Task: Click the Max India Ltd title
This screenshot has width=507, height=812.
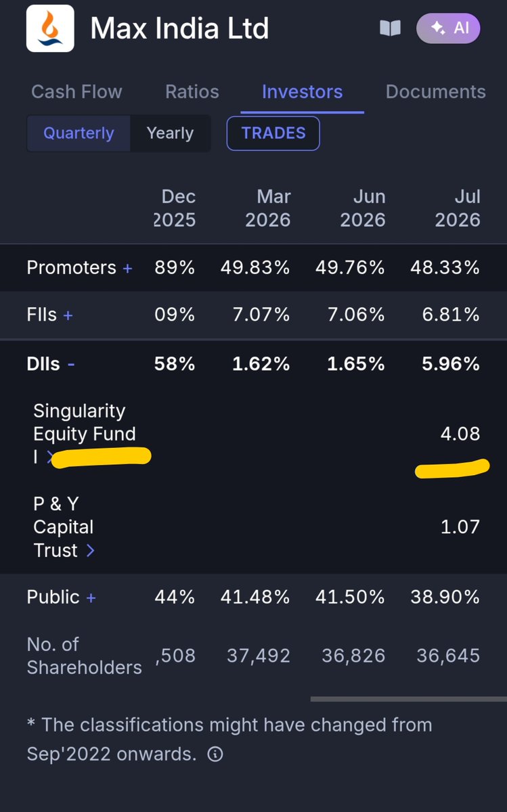Action: [x=179, y=28]
